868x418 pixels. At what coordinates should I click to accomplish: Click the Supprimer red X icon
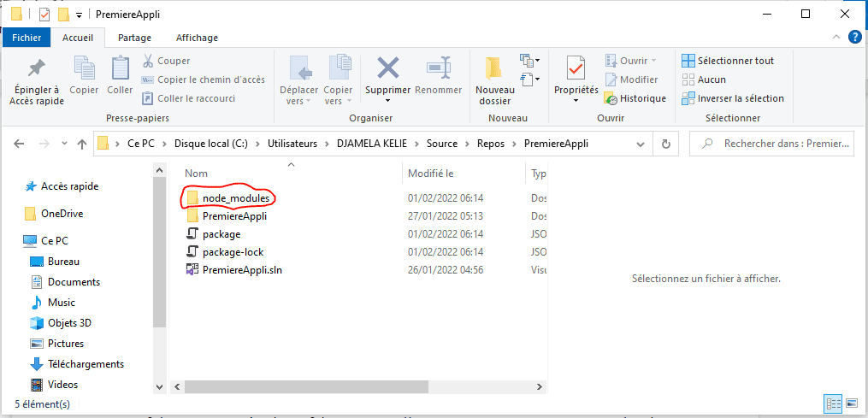(387, 69)
